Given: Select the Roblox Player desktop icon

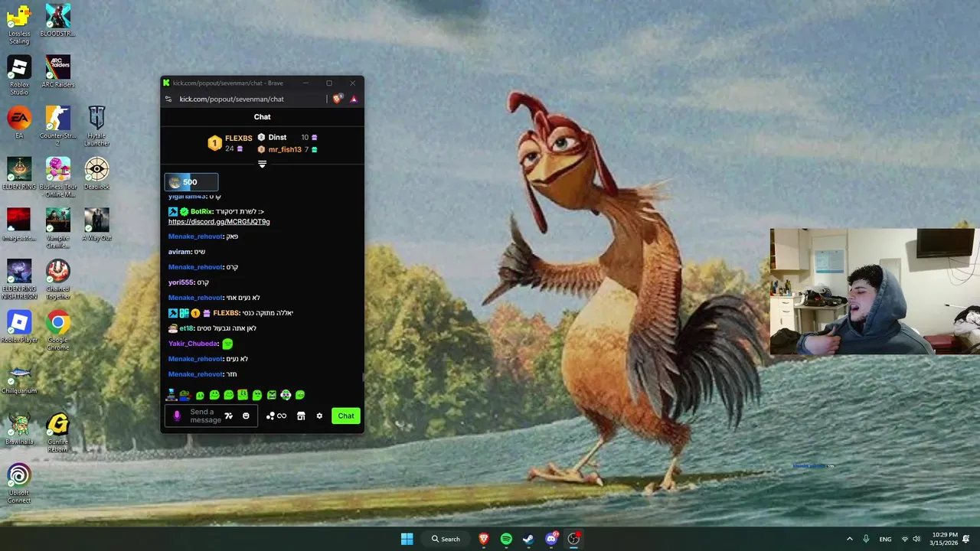Looking at the screenshot, I should click(19, 327).
